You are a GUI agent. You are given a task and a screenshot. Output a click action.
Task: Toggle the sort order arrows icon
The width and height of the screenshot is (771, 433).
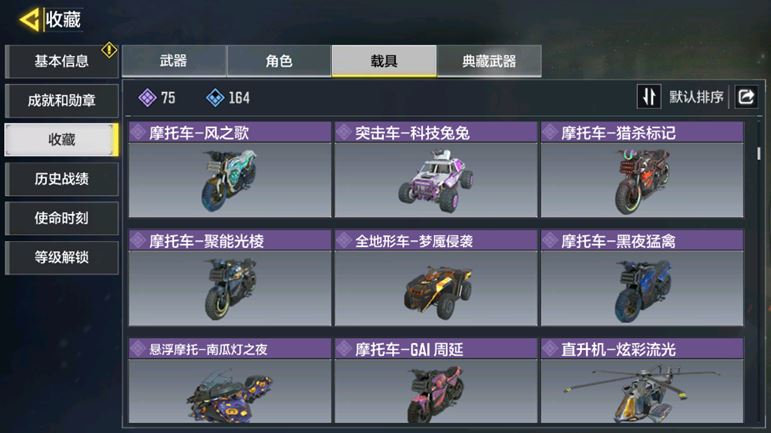pyautogui.click(x=649, y=96)
